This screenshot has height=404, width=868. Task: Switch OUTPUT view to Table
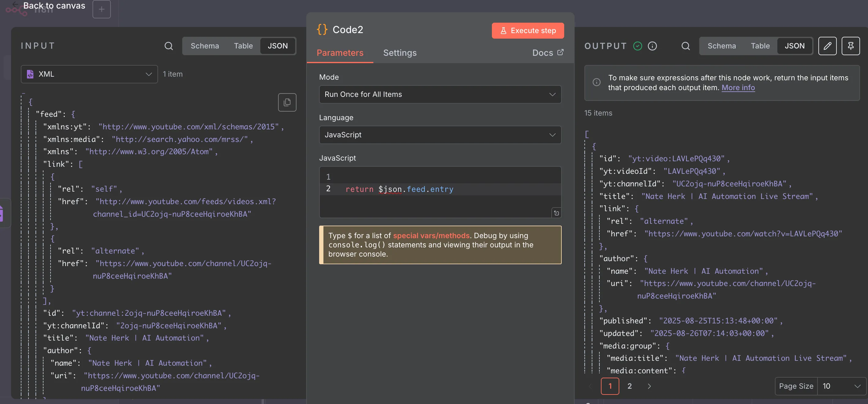click(x=760, y=46)
